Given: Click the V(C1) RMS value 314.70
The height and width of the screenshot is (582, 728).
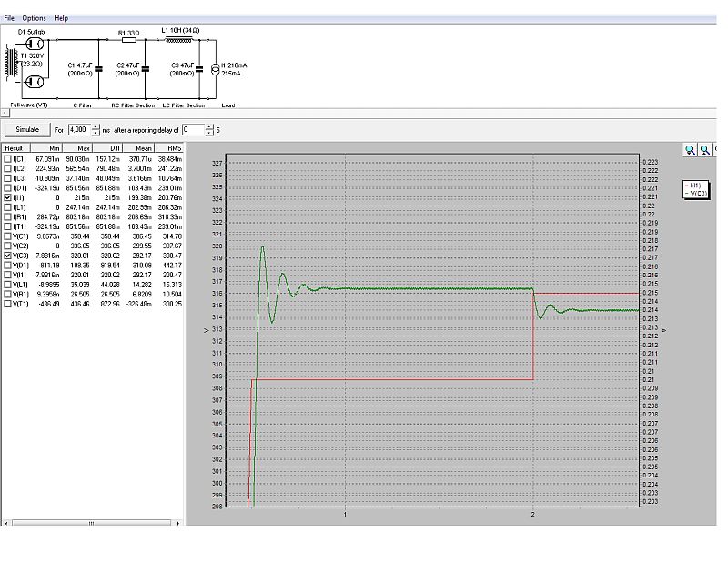Looking at the screenshot, I should click(x=172, y=236).
